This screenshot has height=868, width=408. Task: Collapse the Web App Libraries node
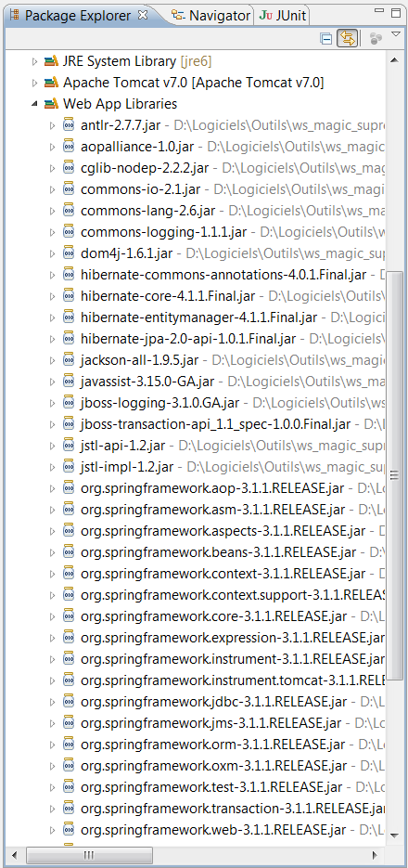[x=35, y=104]
